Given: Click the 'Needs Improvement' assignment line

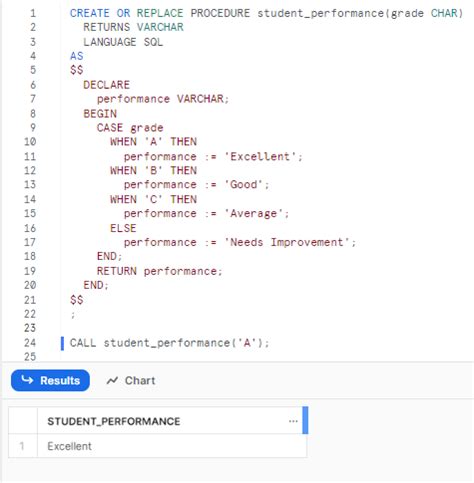Looking at the screenshot, I should 240,242.
